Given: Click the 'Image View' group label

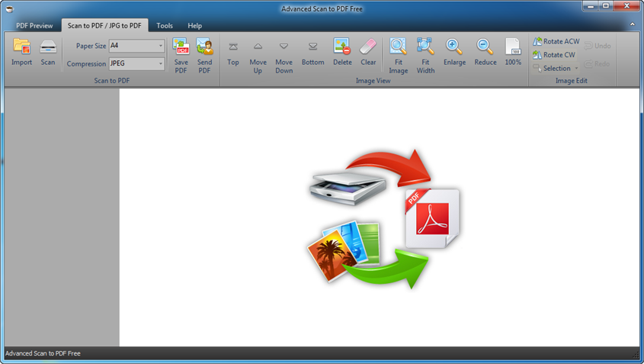Looking at the screenshot, I should point(373,81).
